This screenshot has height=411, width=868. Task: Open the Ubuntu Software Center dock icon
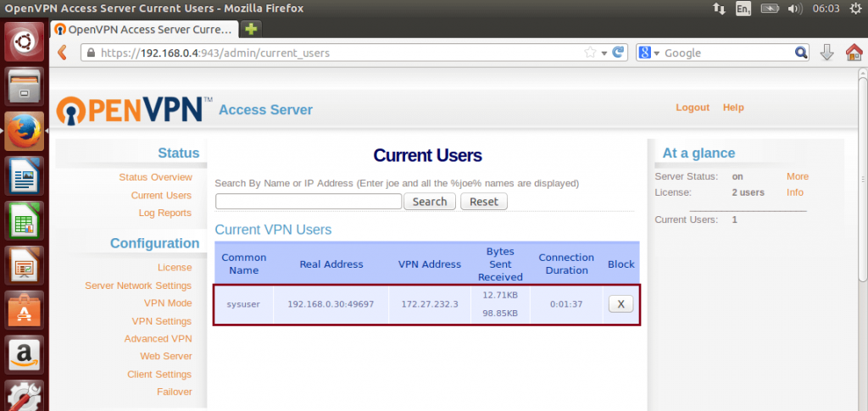[25, 310]
